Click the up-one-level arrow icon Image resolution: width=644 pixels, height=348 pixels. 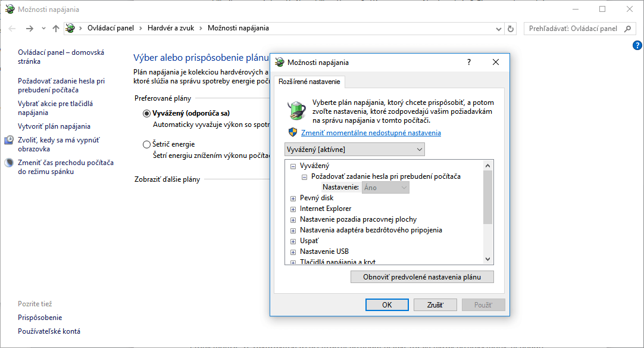coord(56,29)
